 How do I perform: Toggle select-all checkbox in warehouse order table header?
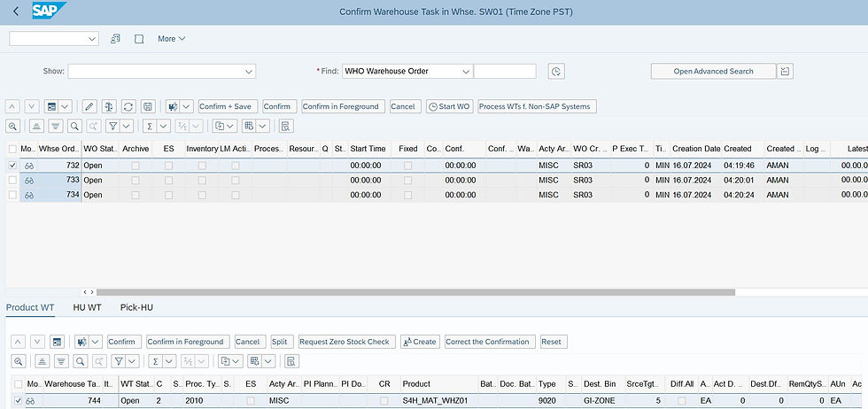coord(12,149)
